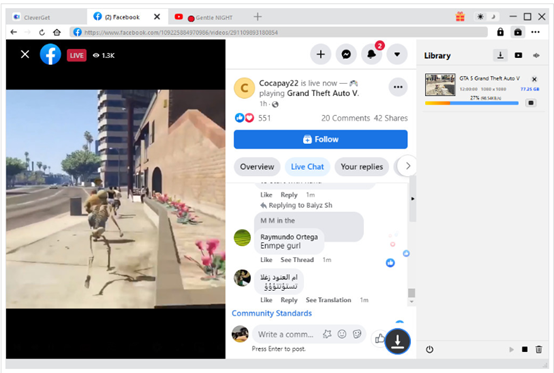Show the Library audio tab icon
554x373 pixels.
point(536,55)
